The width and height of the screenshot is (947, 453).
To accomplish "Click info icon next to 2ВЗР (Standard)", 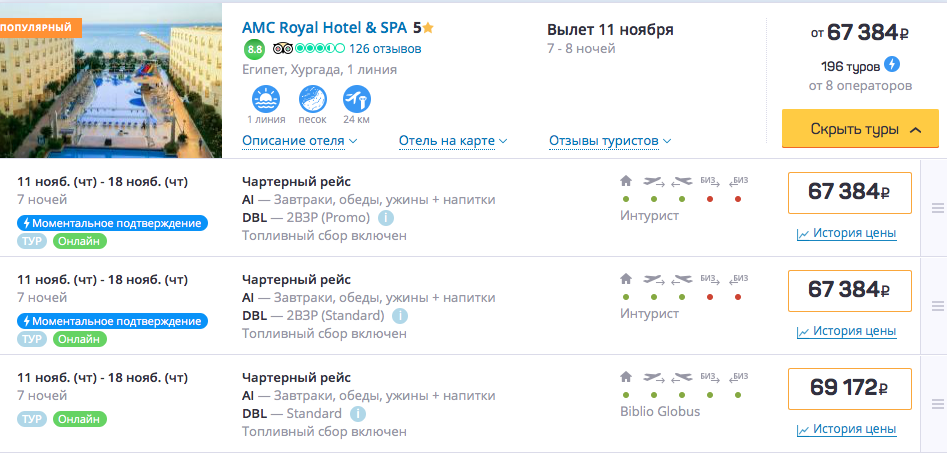I will click(399, 316).
